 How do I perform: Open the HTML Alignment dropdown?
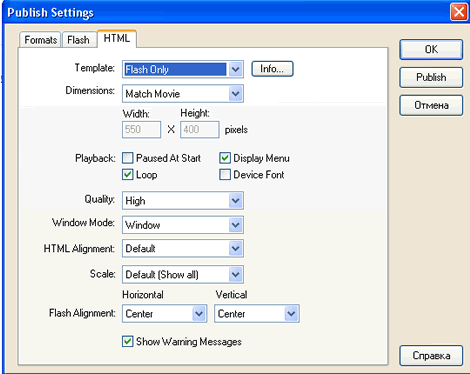(x=183, y=248)
